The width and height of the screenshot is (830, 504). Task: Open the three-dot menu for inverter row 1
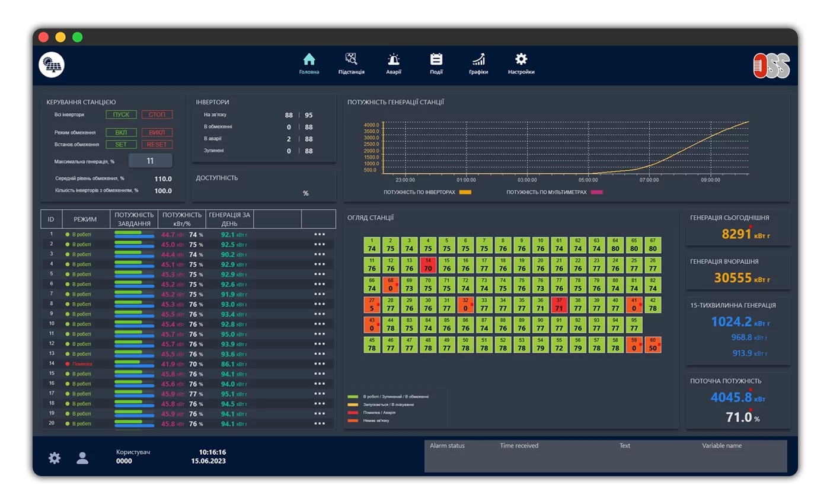(320, 234)
